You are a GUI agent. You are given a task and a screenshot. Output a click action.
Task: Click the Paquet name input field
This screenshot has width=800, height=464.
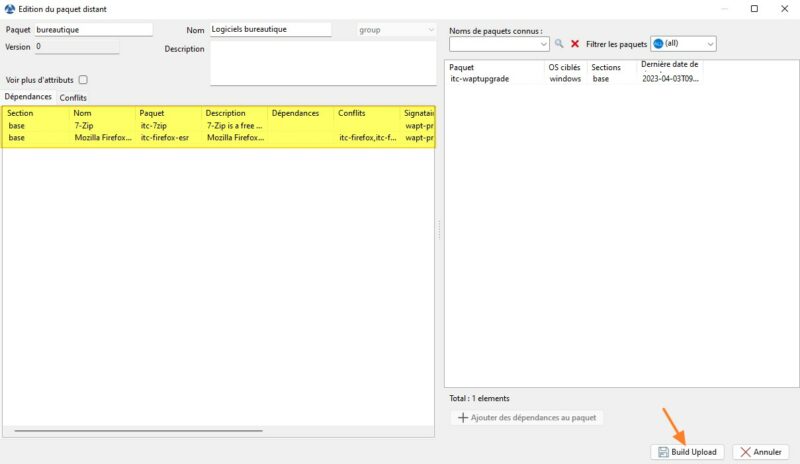[x=93, y=30]
